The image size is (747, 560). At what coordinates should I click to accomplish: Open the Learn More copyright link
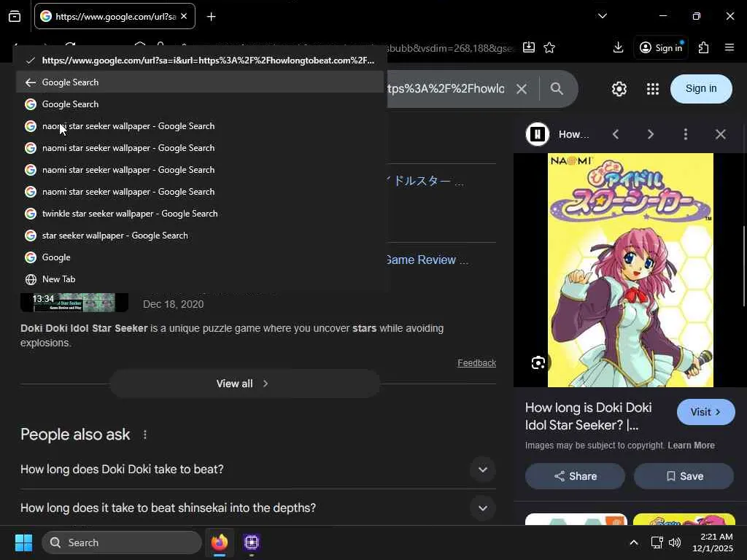click(x=691, y=446)
